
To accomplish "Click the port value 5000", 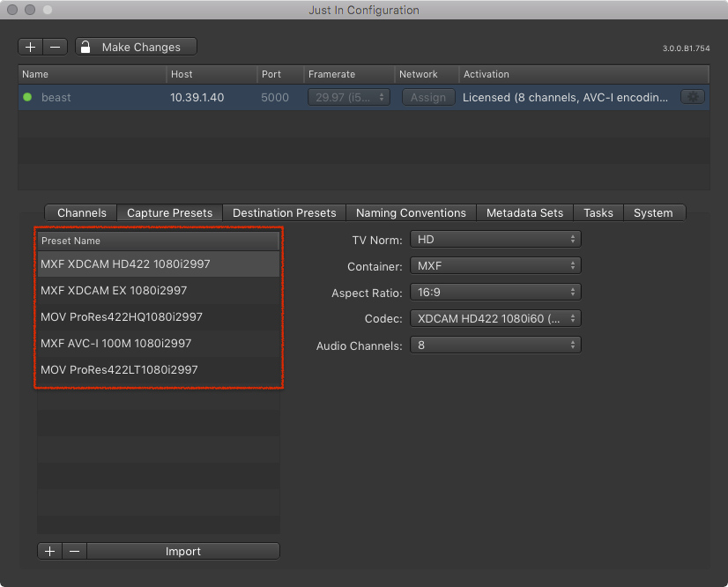I will (x=275, y=97).
